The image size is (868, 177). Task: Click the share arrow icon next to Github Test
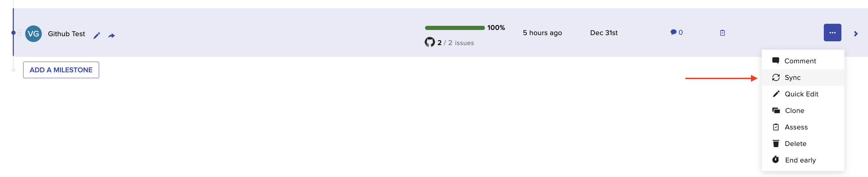(x=112, y=36)
